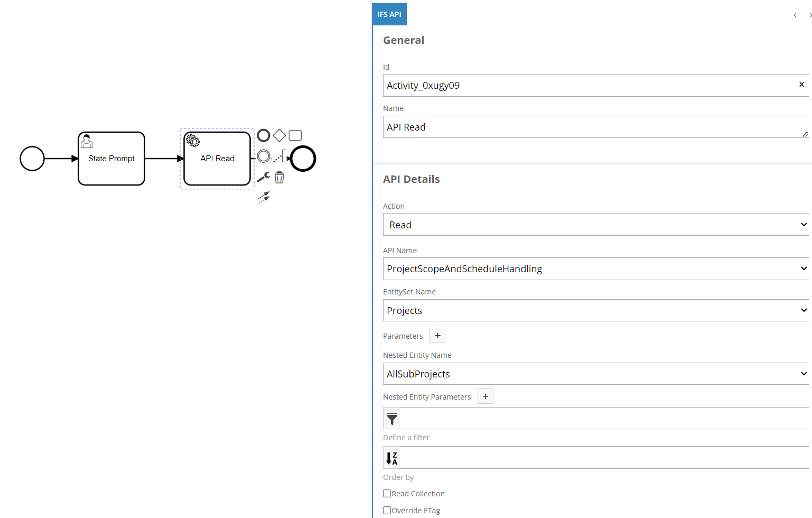812x518 pixels.
Task: Append a gateway using the diamond icon
Action: (x=279, y=135)
